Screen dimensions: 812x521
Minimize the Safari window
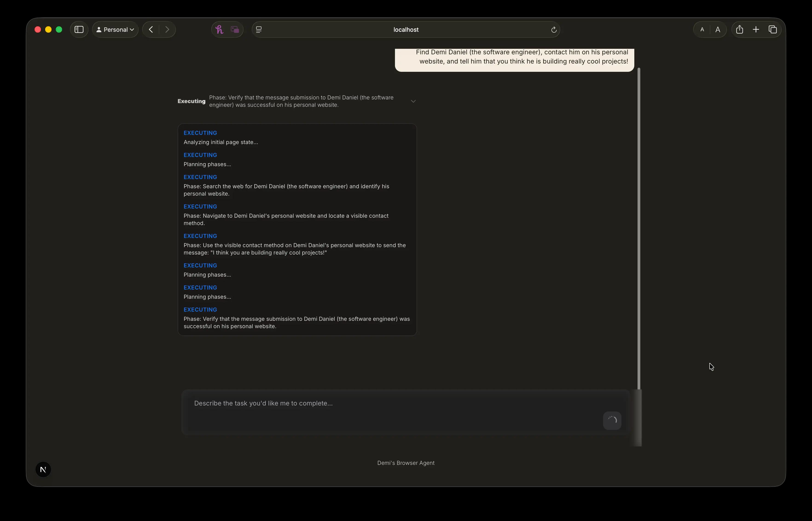[x=48, y=29]
